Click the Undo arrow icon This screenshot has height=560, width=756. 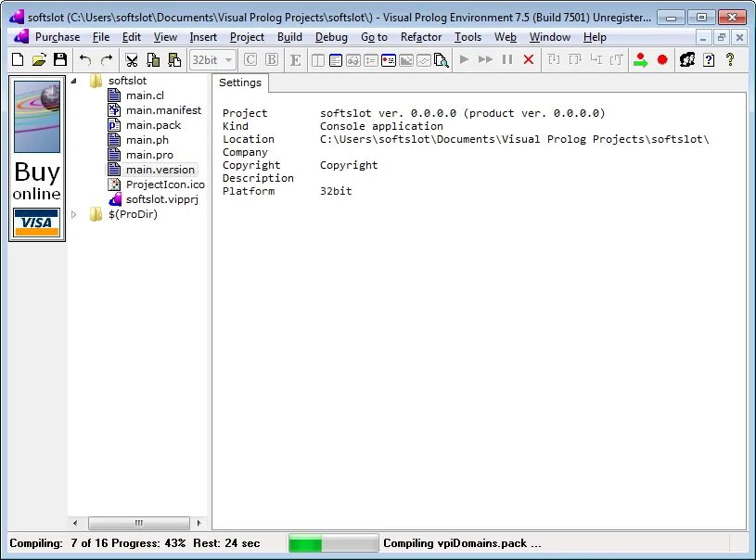(85, 59)
